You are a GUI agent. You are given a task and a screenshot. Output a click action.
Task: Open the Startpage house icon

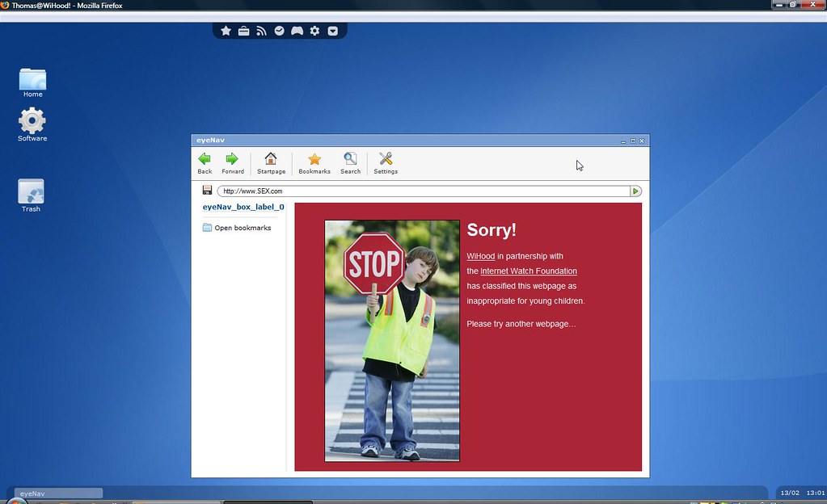[x=271, y=163]
